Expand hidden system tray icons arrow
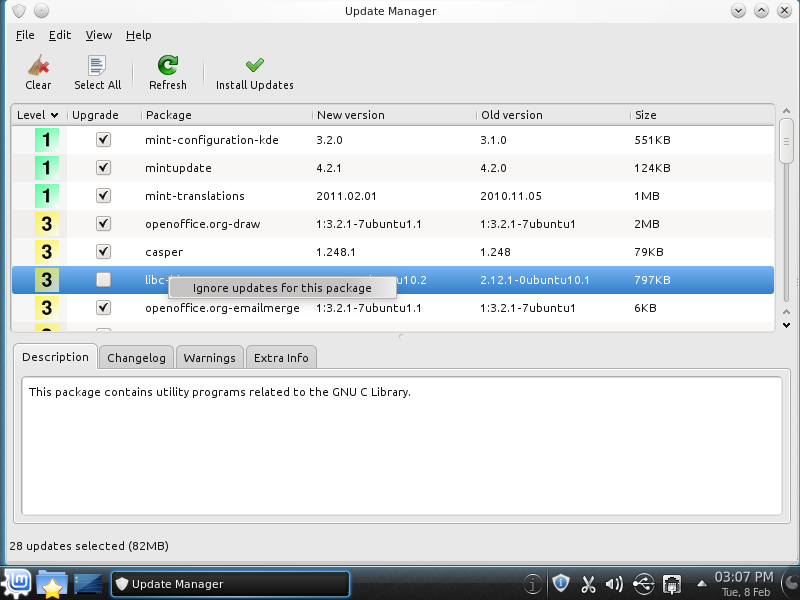Screen dimensions: 800x600 pyautogui.click(x=702, y=584)
